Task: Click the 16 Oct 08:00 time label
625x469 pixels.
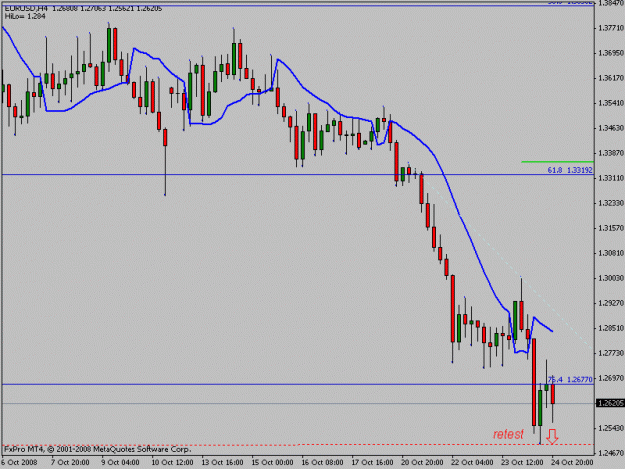Action: click(322, 463)
